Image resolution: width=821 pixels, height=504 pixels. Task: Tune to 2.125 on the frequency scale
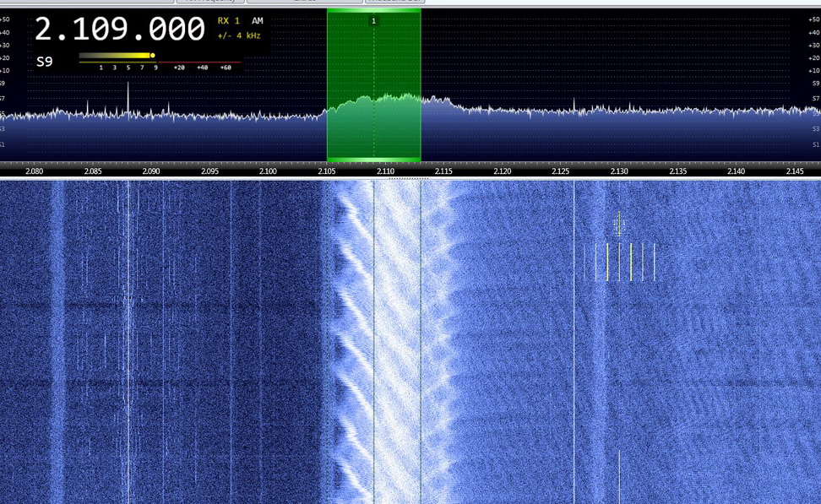pos(560,171)
